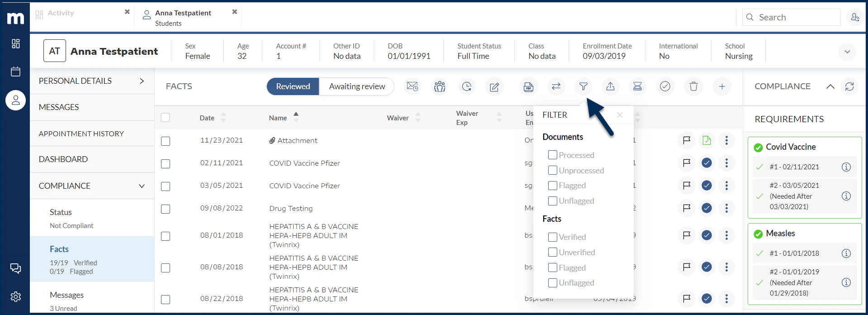Check the Unverified facts filter
868x315 pixels.
553,252
